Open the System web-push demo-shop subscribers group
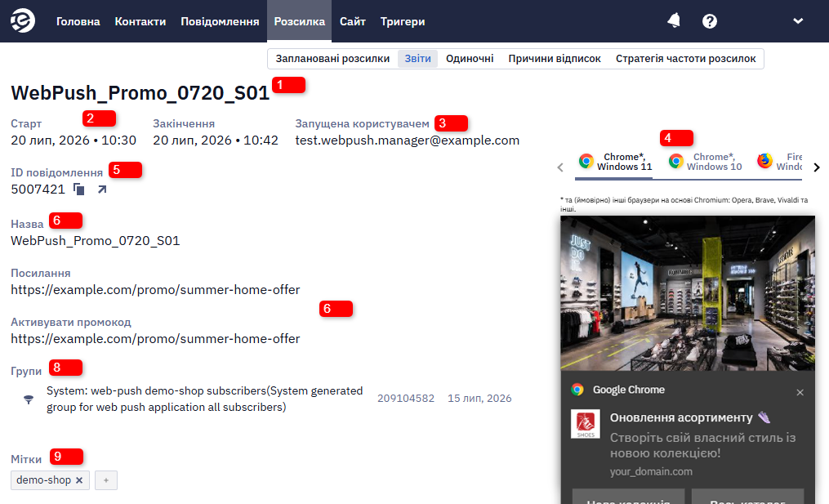 [205, 399]
